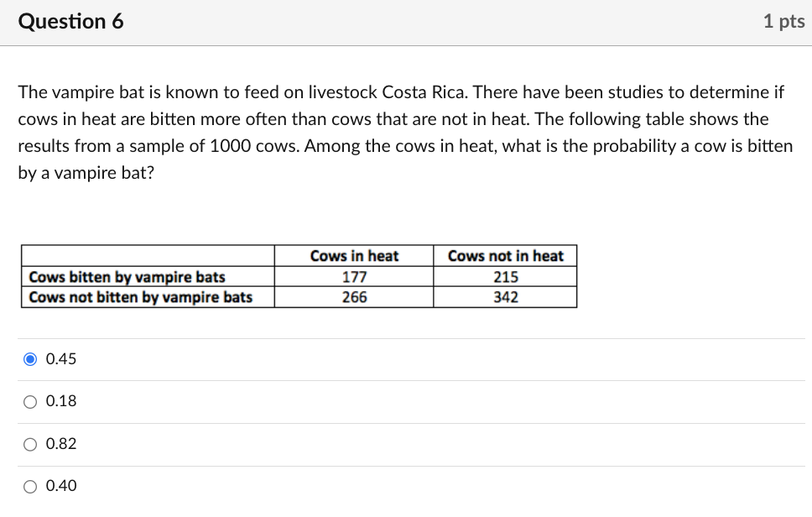Viewport: 812px width, 517px height.
Task: Click the Cows bitten by vampire bats row label
Action: point(148,277)
